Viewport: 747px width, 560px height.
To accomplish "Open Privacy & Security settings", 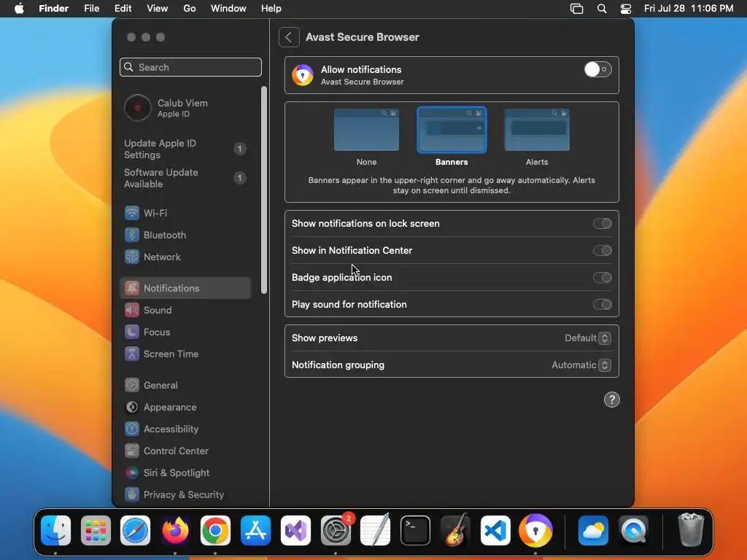I will click(x=185, y=495).
